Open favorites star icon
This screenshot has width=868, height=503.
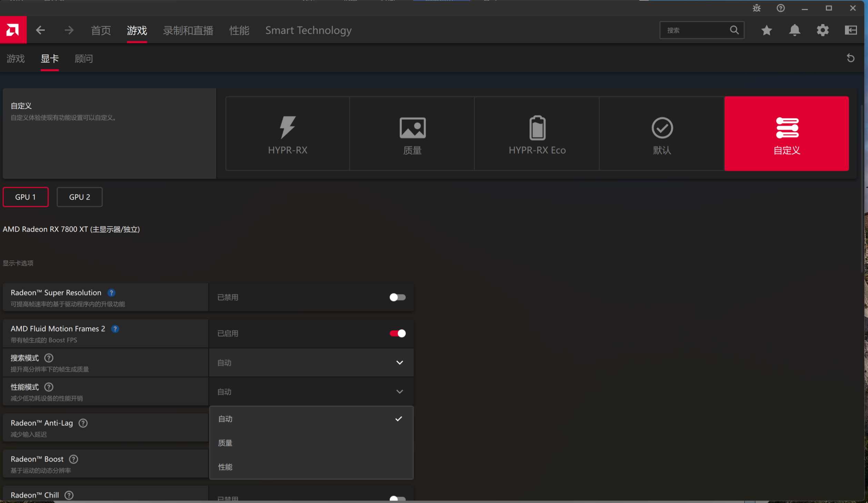(x=766, y=30)
